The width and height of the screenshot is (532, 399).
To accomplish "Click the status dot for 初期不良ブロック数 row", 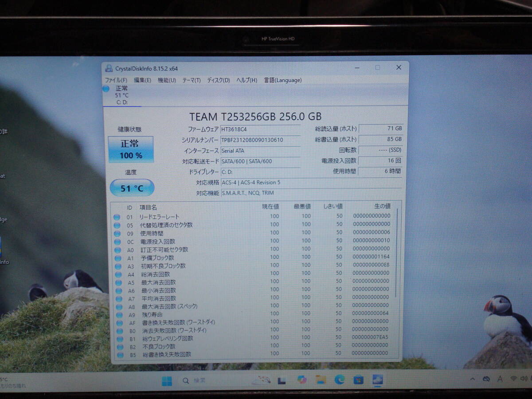I will coord(118,266).
